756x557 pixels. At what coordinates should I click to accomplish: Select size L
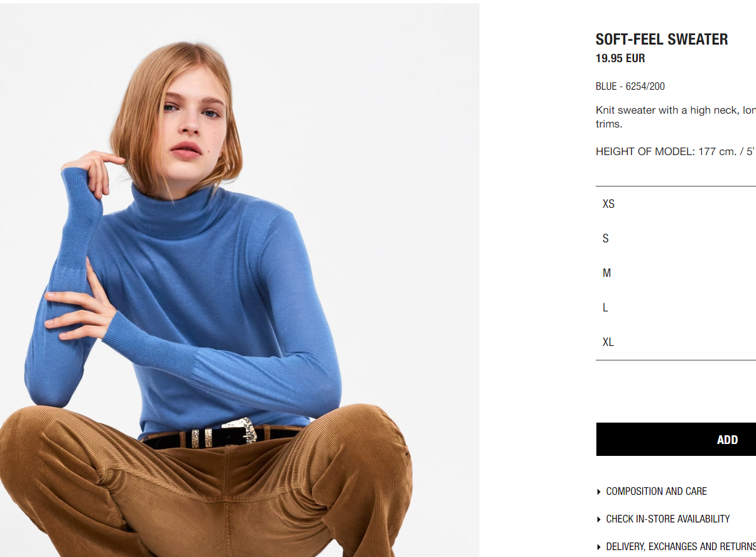676,308
